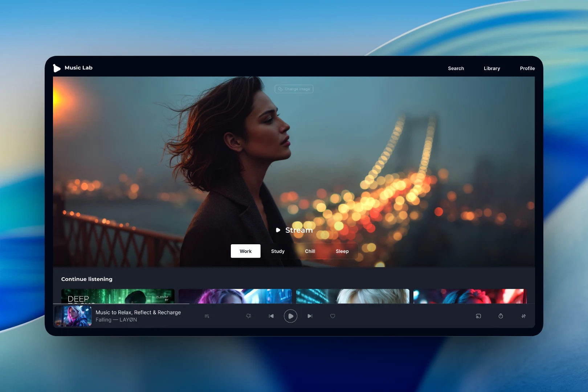The image size is (588, 392).
Task: Click the 'Continue listening' heading
Action: click(x=87, y=279)
